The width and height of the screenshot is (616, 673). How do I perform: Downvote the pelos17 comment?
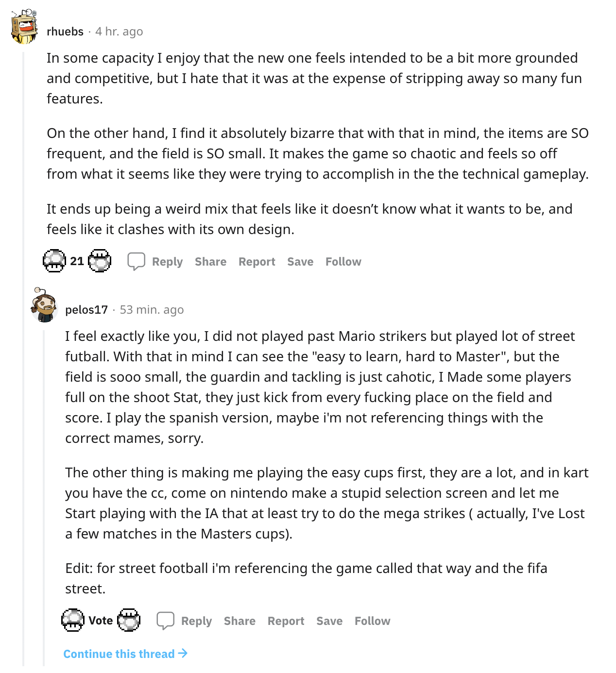129,620
